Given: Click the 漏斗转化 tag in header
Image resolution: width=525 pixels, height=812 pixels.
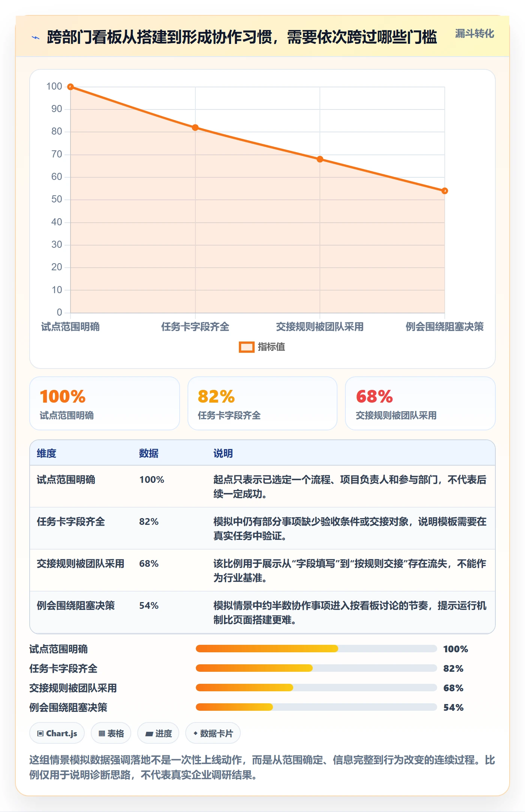Looking at the screenshot, I should click(x=474, y=34).
